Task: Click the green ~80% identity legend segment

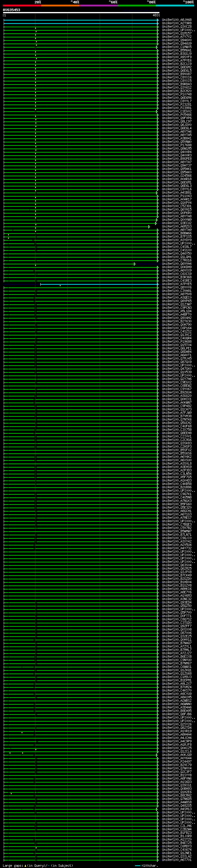Action: pyautogui.click(x=137, y=6)
